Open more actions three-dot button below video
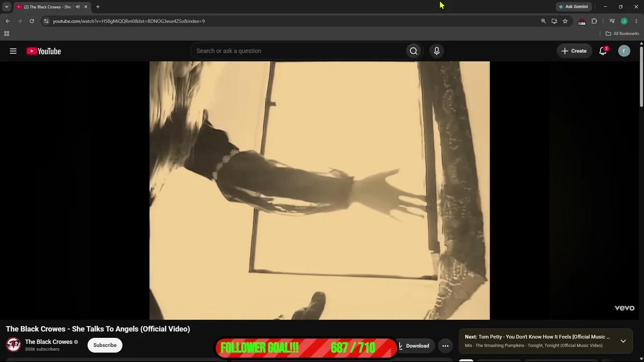Screen dimensions: 644x362 click(445, 346)
